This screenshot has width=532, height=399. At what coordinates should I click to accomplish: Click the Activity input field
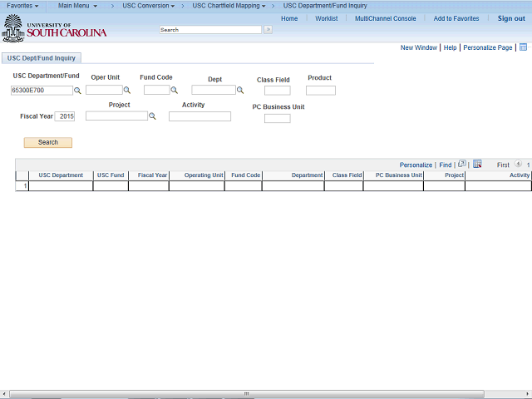(199, 116)
